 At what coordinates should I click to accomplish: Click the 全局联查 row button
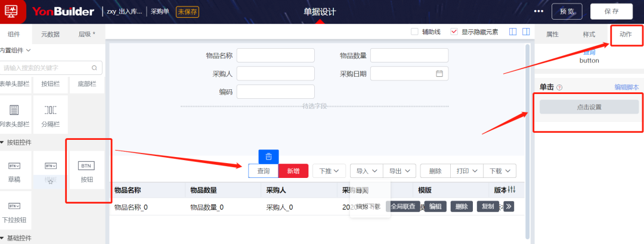[403, 207]
